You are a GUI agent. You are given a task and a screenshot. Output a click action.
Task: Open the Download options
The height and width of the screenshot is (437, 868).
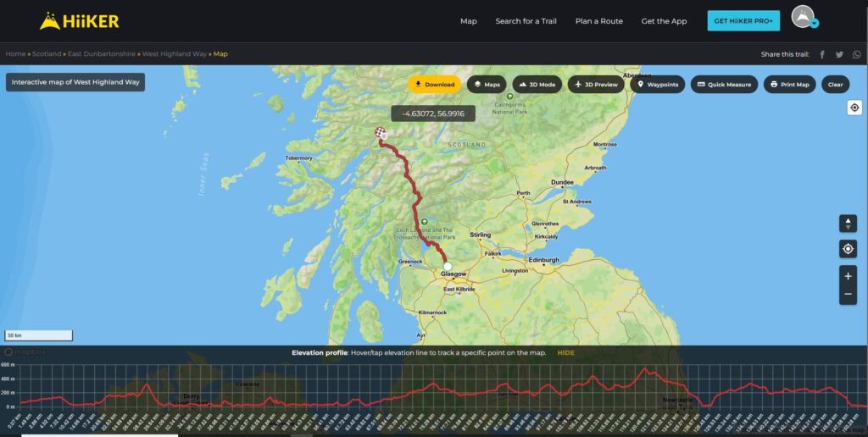pyautogui.click(x=434, y=85)
